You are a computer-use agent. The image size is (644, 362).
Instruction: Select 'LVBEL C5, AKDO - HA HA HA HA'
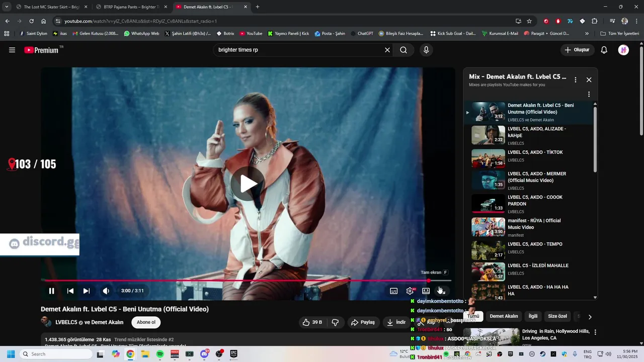528,292
